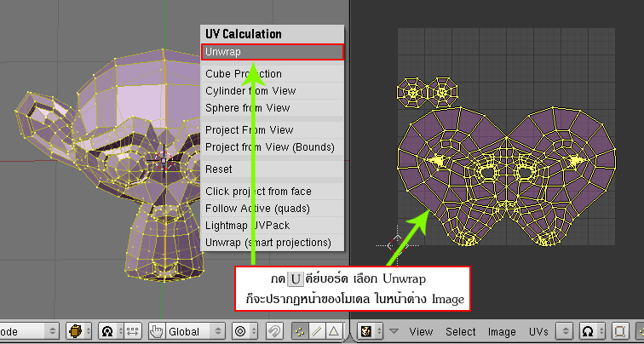Enable edge select mode
644x344 pixels.
[x=317, y=331]
